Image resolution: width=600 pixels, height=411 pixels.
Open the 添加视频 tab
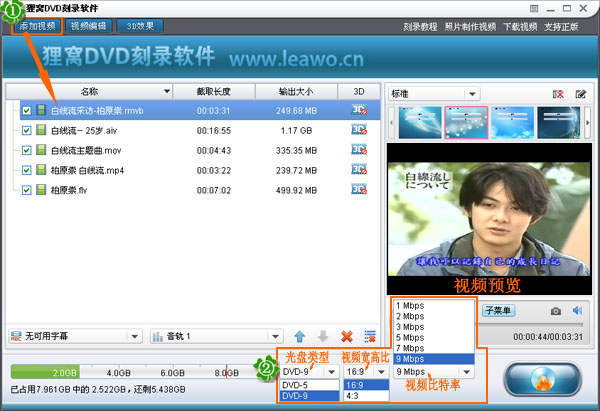point(38,26)
